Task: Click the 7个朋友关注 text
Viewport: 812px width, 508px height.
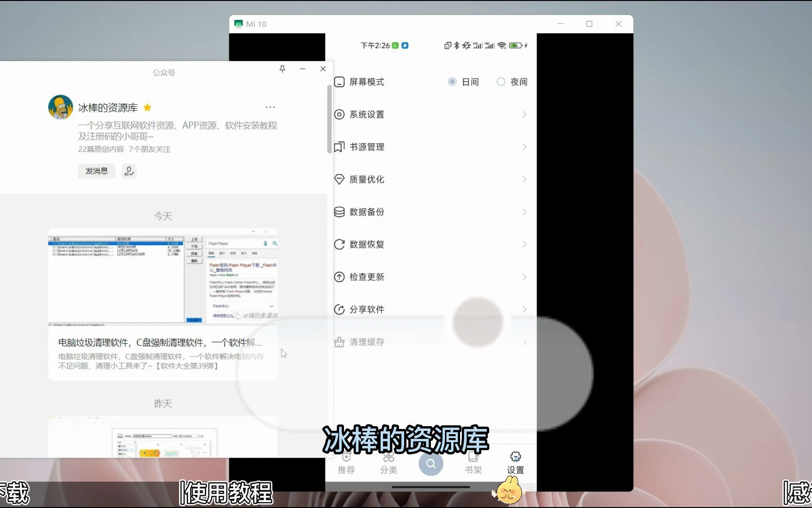Action: tap(150, 149)
